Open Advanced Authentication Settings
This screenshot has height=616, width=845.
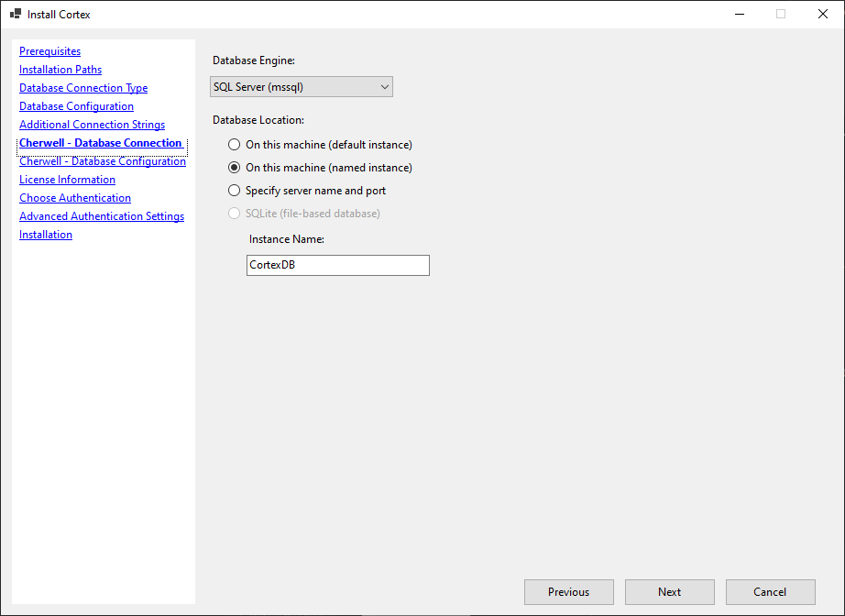tap(101, 215)
